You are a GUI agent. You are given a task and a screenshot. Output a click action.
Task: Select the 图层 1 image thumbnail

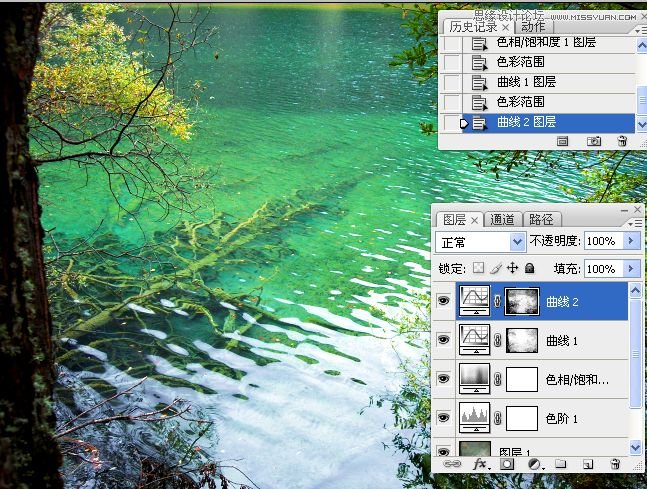(x=475, y=449)
